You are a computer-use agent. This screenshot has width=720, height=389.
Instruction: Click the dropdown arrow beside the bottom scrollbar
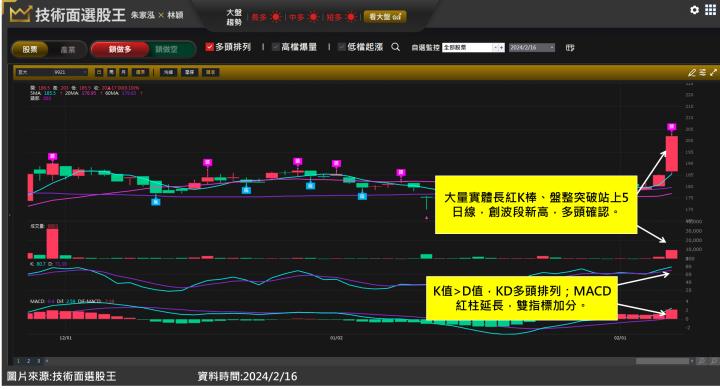pos(692,361)
